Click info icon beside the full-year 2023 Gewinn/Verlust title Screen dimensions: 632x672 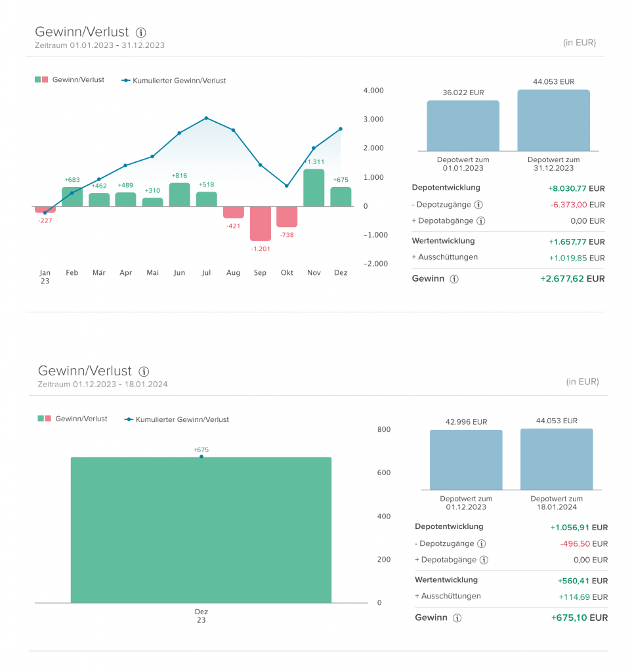[x=141, y=32]
